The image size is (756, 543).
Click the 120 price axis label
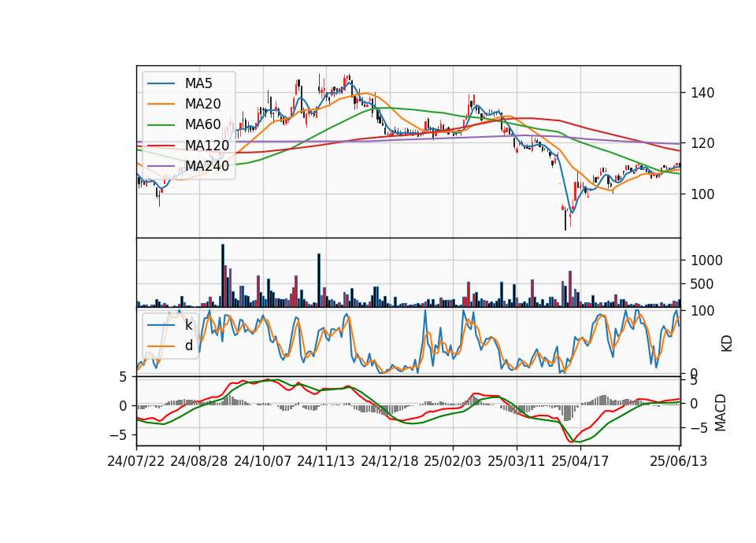click(702, 143)
